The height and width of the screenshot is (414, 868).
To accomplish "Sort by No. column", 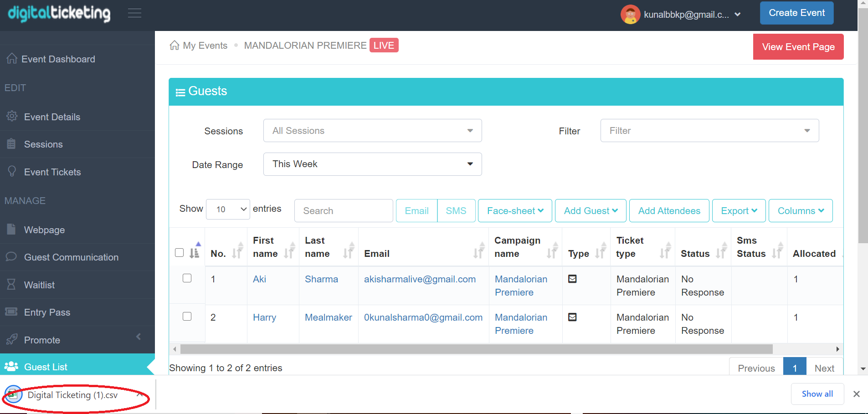I will click(x=237, y=250).
